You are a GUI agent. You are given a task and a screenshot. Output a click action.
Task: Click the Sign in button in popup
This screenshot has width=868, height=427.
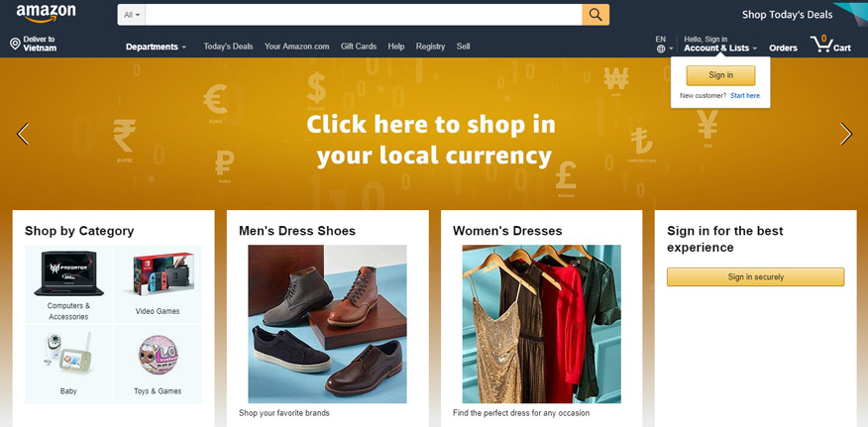point(720,75)
